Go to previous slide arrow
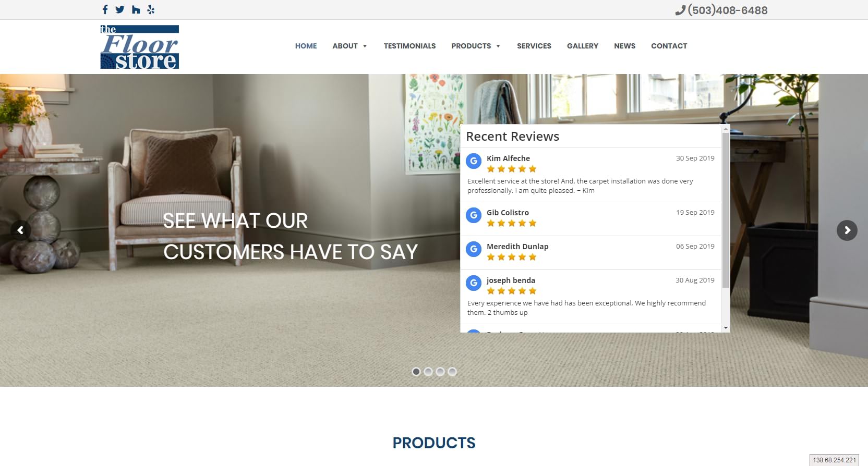The width and height of the screenshot is (868, 466). 20,230
